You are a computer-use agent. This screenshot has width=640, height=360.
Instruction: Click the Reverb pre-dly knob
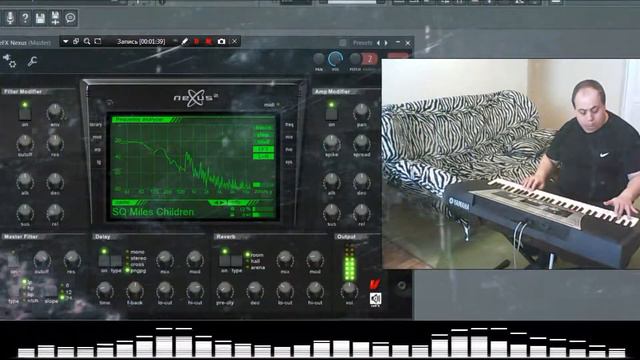pyautogui.click(x=225, y=291)
